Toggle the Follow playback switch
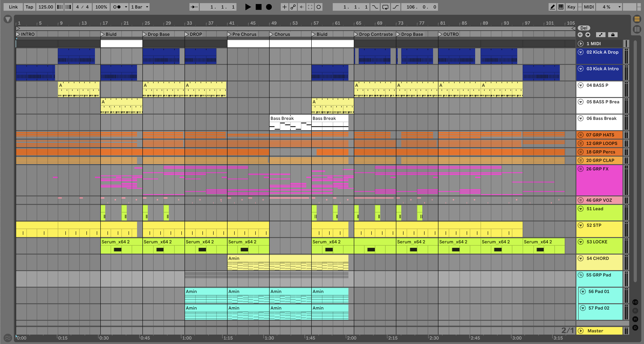 [194, 7]
